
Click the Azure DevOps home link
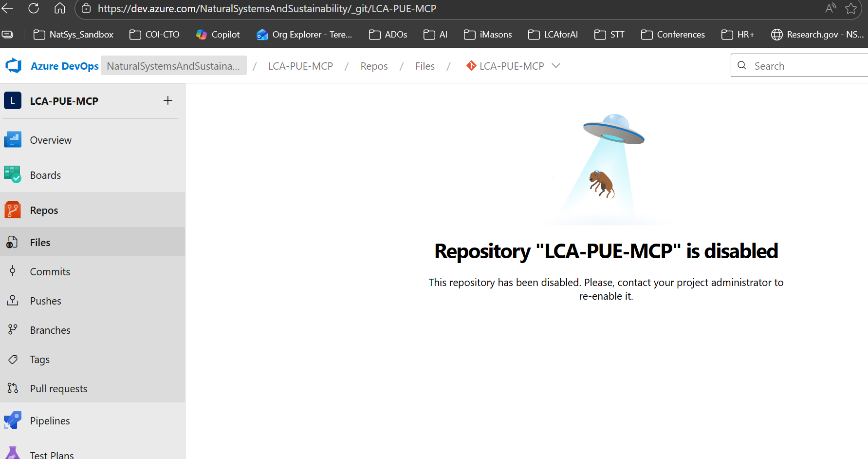(x=65, y=66)
